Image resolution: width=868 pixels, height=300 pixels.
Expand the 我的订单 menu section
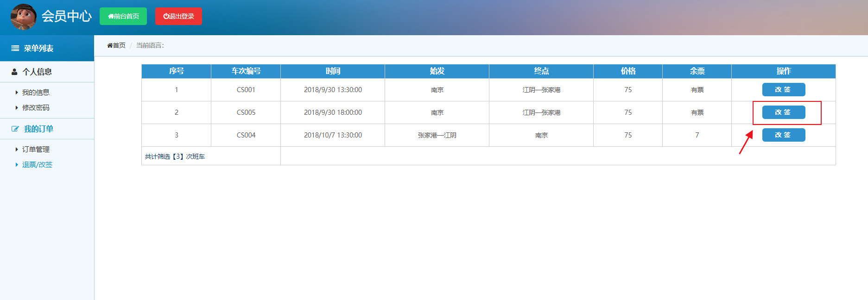(x=47, y=129)
